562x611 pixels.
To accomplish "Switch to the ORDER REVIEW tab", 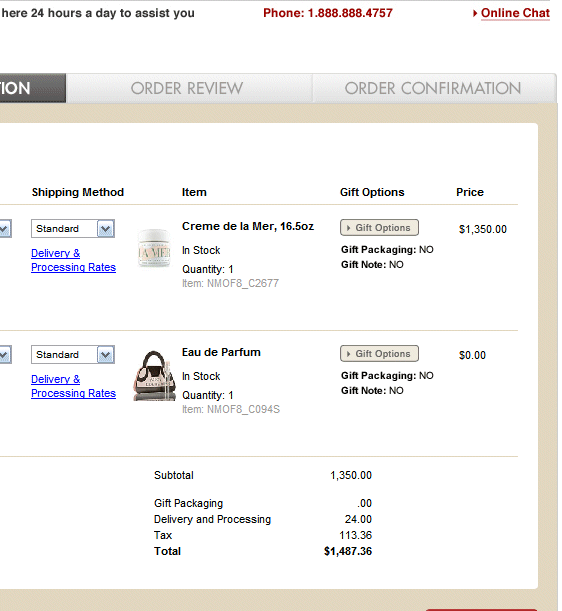I will tap(189, 88).
